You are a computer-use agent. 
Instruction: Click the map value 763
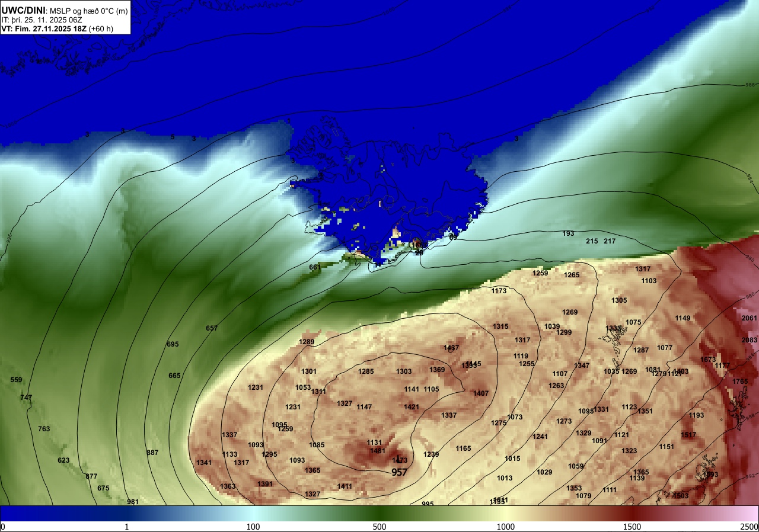tap(44, 429)
